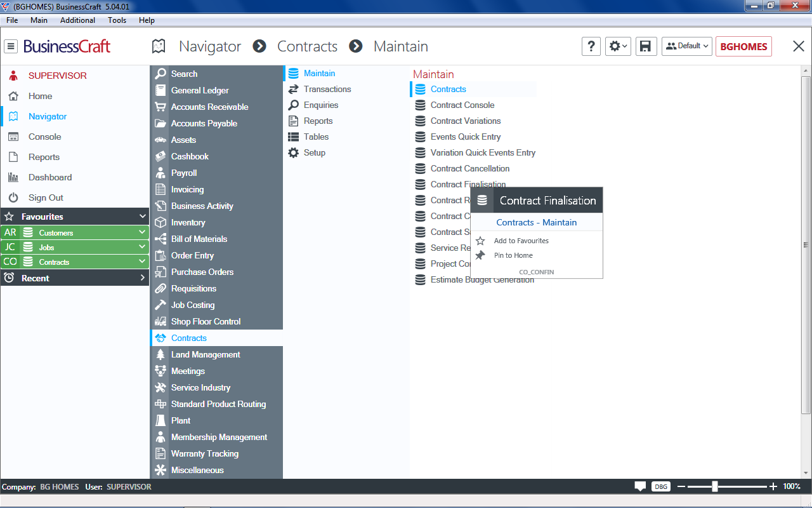Click Sign Out power icon
This screenshot has height=508, width=812.
13,197
